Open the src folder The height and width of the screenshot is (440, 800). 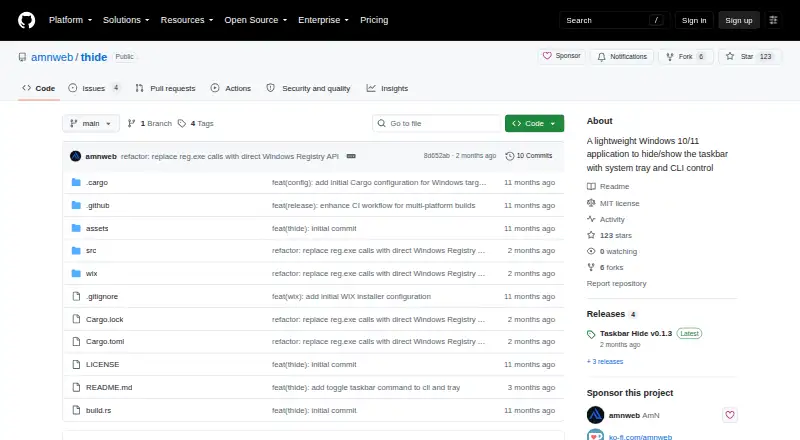coord(91,251)
